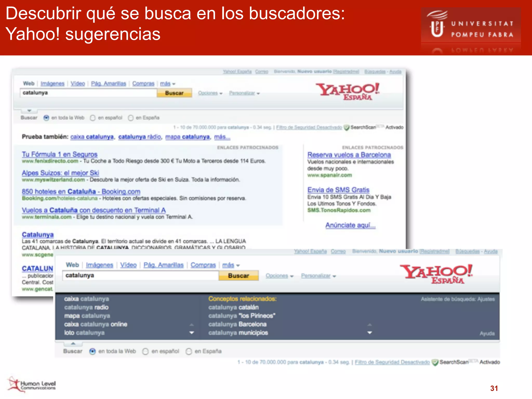The width and height of the screenshot is (532, 399).
Task: Select 'catalunya catalán' related concept
Action: point(234,308)
